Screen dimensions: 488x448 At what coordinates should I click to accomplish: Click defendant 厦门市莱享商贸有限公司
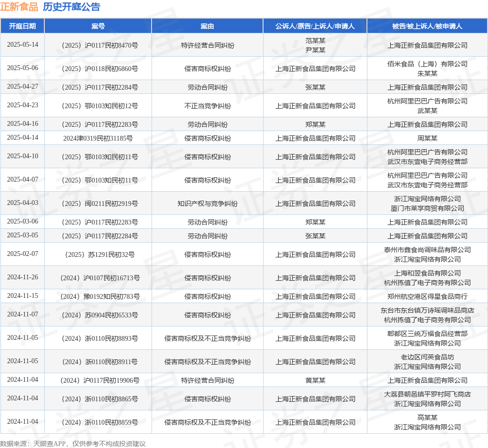point(427,209)
